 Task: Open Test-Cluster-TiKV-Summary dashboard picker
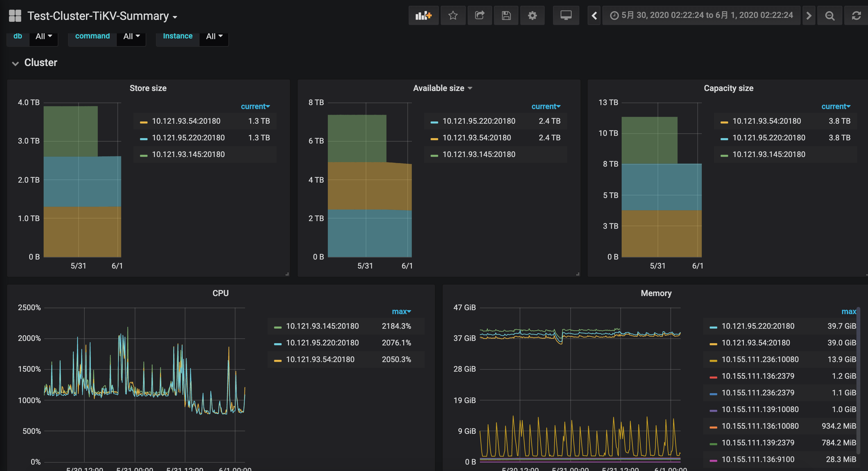tap(102, 16)
